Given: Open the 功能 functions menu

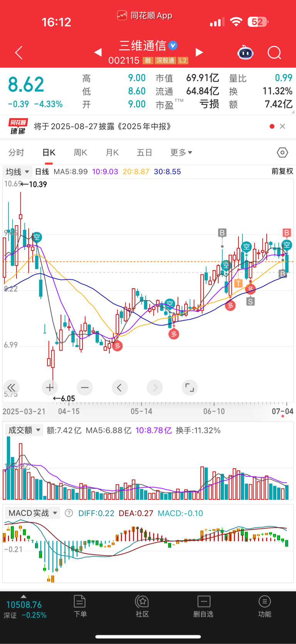Looking at the screenshot, I should pos(264,606).
